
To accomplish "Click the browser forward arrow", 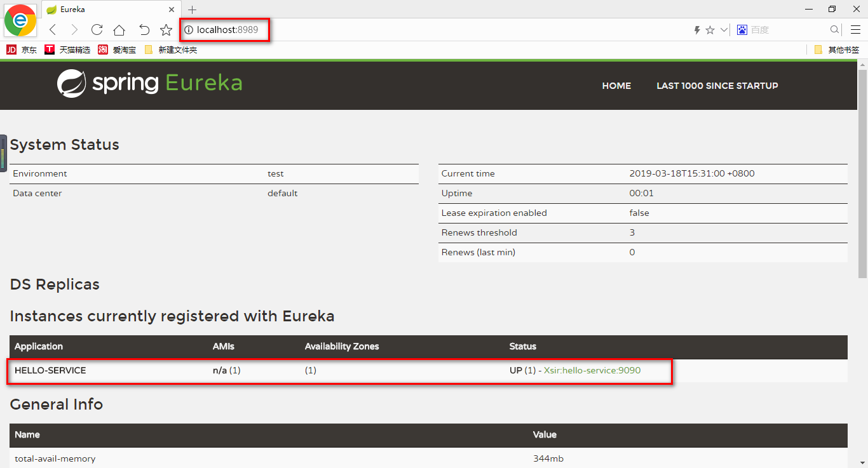I will 74,30.
